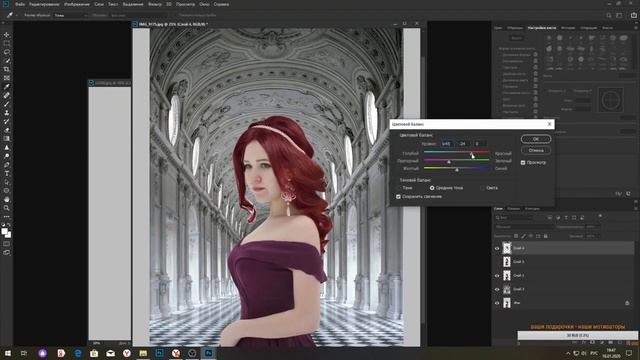
Task: Open the Слои menu
Action: tap(99, 4)
